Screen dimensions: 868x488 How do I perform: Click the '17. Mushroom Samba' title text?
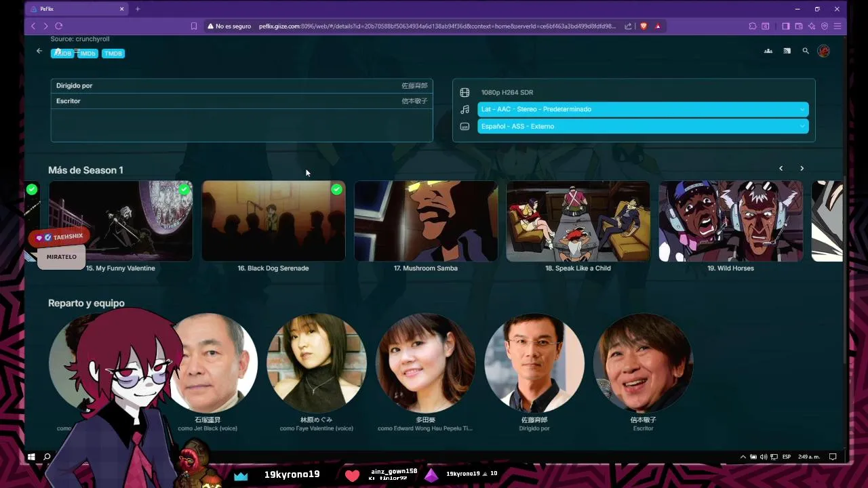[426, 268]
